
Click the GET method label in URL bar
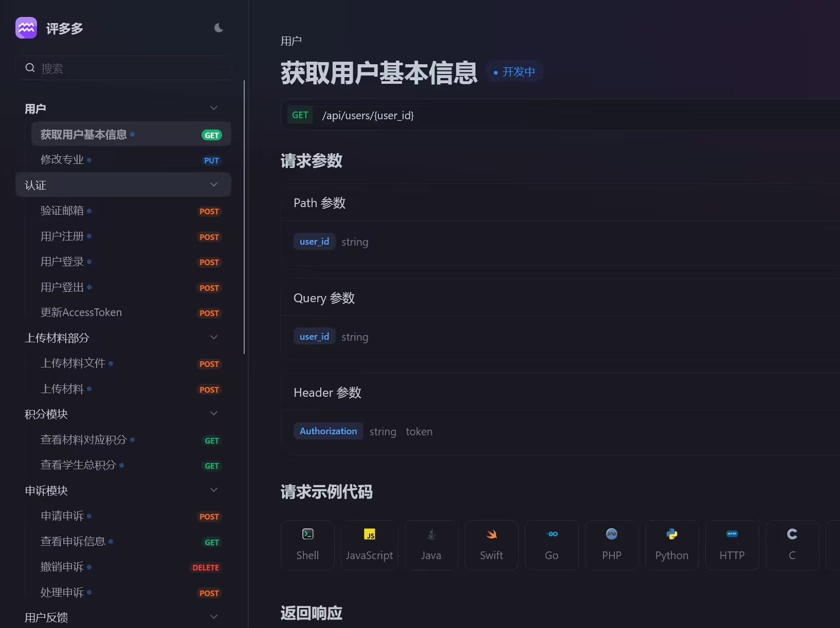(x=300, y=115)
